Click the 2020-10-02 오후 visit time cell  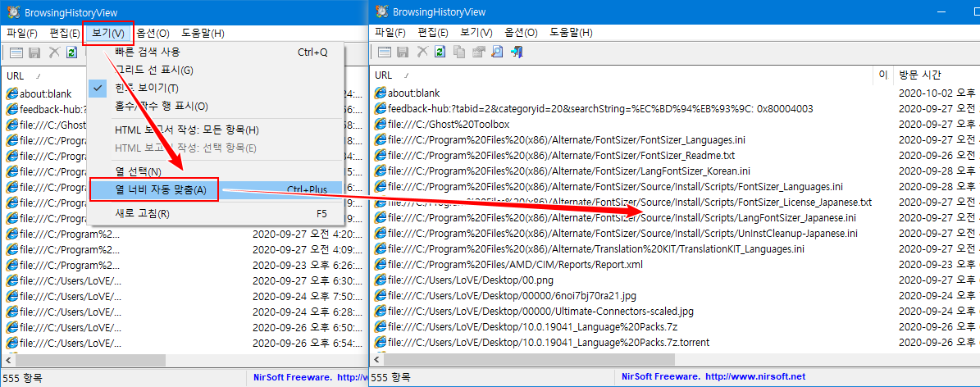tap(937, 93)
